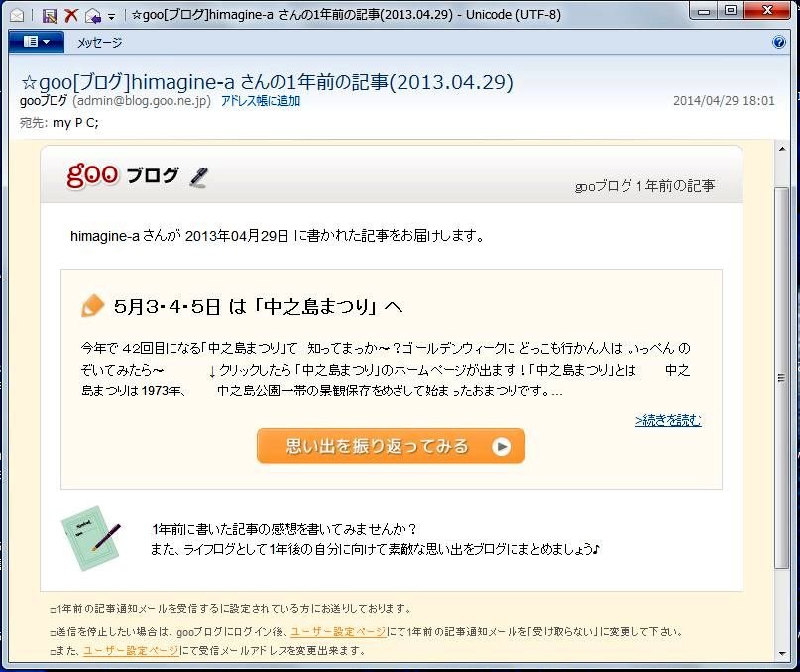Open the blue application menu button
Screen dimensions: 800x672
(x=37, y=42)
